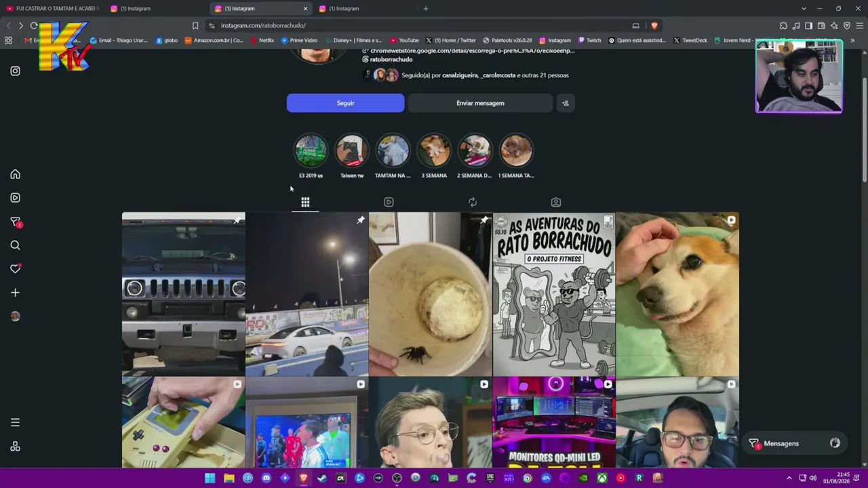Create a new post with plus icon
The image size is (868, 488).
pyautogui.click(x=15, y=293)
